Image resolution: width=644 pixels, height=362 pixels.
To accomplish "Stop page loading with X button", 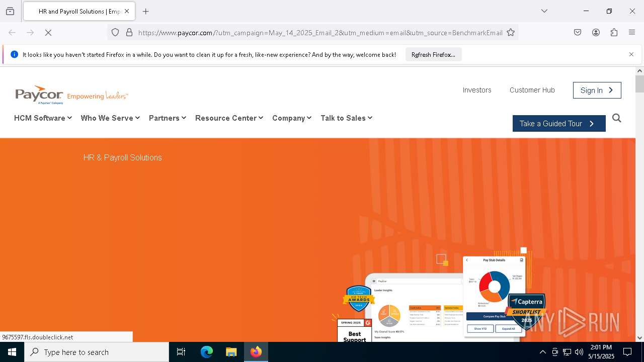I will 48,33.
